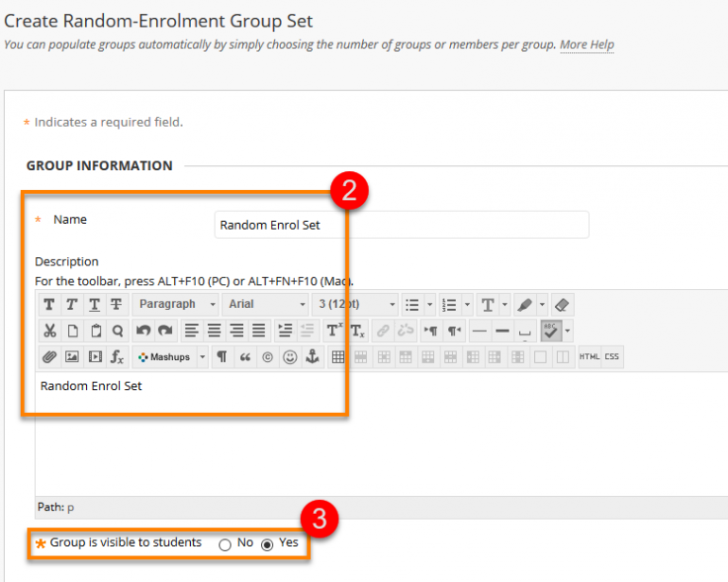Toggle the spell check ABC button
The height and width of the screenshot is (582, 728).
(x=551, y=331)
